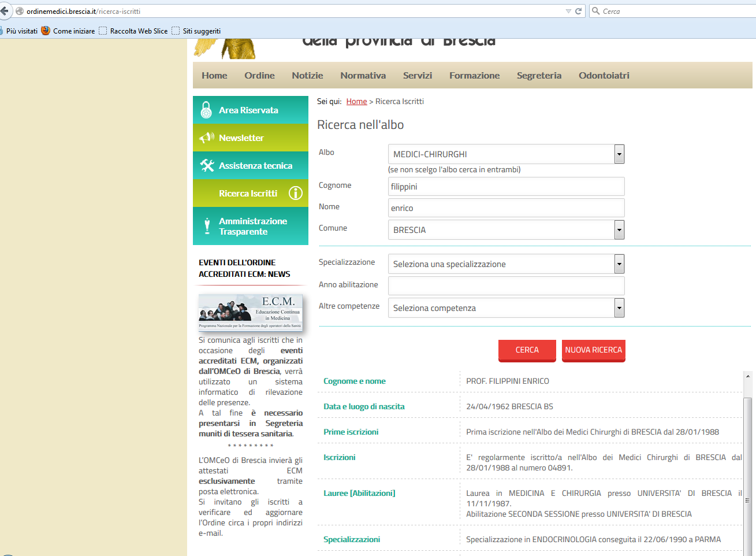Open the Specializzazione dropdown
Image resolution: width=756 pixels, height=556 pixels.
[507, 264]
